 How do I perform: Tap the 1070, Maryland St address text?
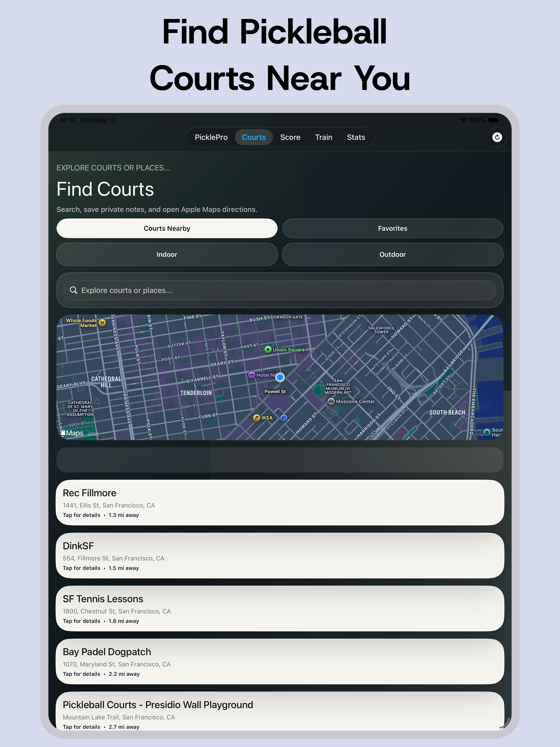[116, 664]
